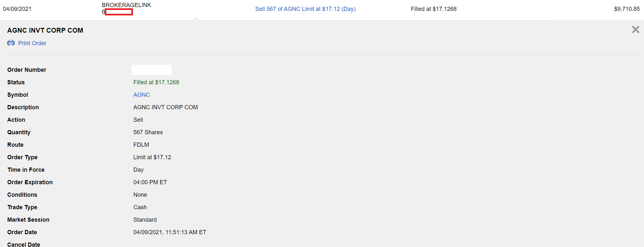This screenshot has width=644, height=247.
Task: Open the AGNC symbol link
Action: (142, 95)
